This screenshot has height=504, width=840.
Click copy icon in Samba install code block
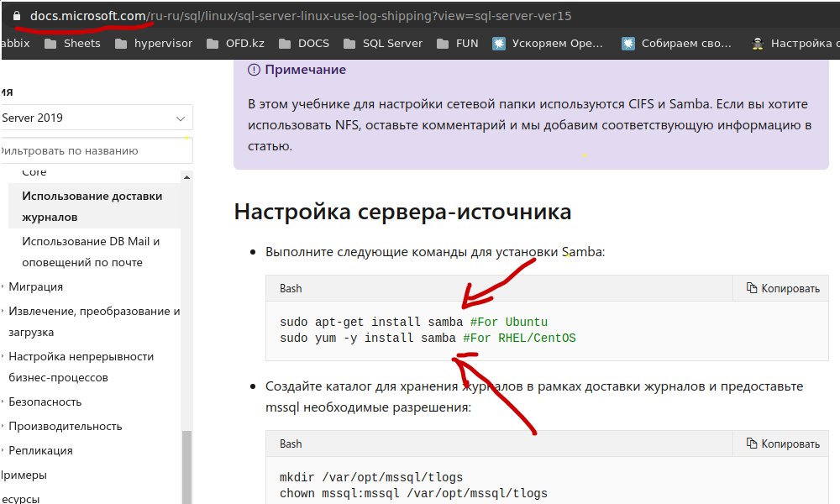tap(752, 287)
